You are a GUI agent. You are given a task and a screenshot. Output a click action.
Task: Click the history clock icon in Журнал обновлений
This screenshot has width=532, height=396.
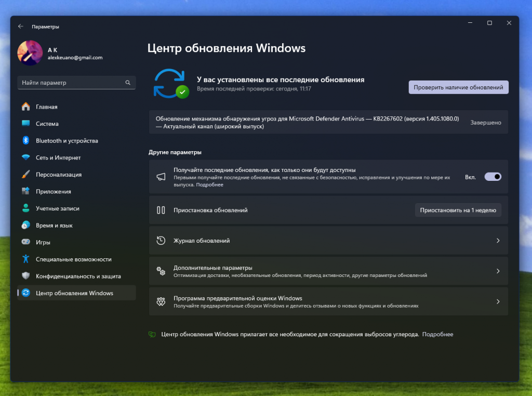click(161, 241)
